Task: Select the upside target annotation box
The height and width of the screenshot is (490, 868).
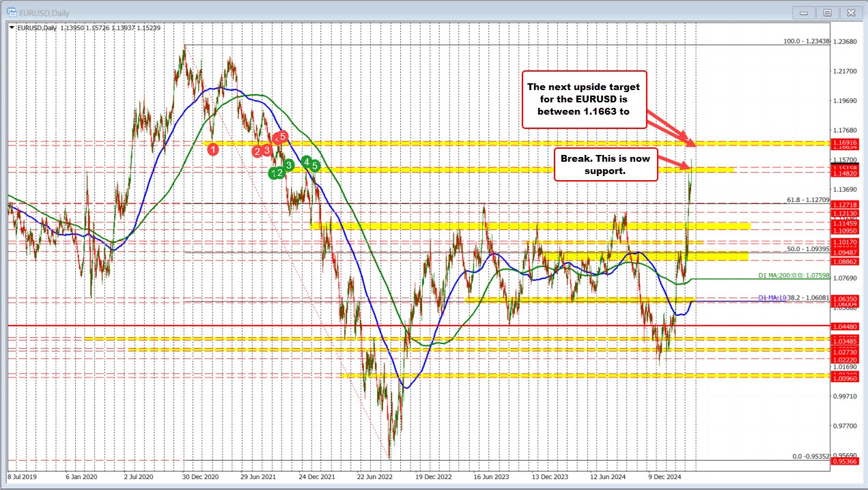Action: pyautogui.click(x=584, y=99)
